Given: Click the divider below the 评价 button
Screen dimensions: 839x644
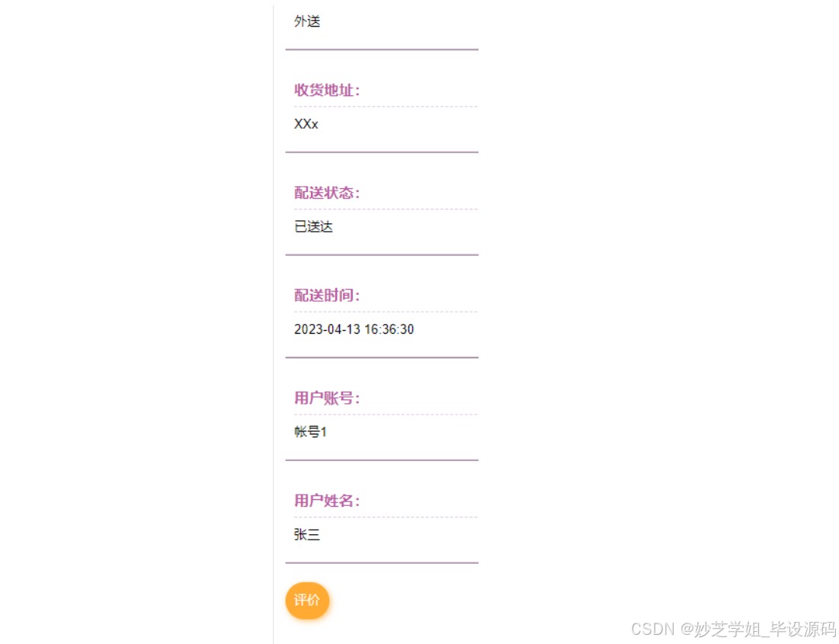Looking at the screenshot, I should click(x=381, y=564).
